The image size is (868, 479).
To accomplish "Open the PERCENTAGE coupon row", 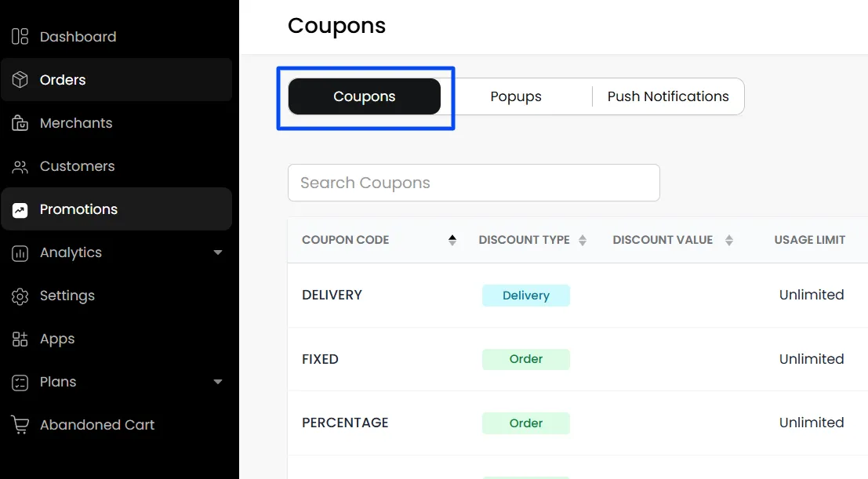I will [577, 423].
